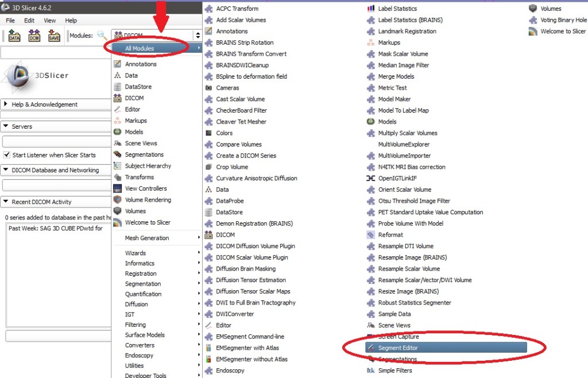This screenshot has height=378, width=588.
Task: Select the Transforms module entry
Action: (139, 178)
